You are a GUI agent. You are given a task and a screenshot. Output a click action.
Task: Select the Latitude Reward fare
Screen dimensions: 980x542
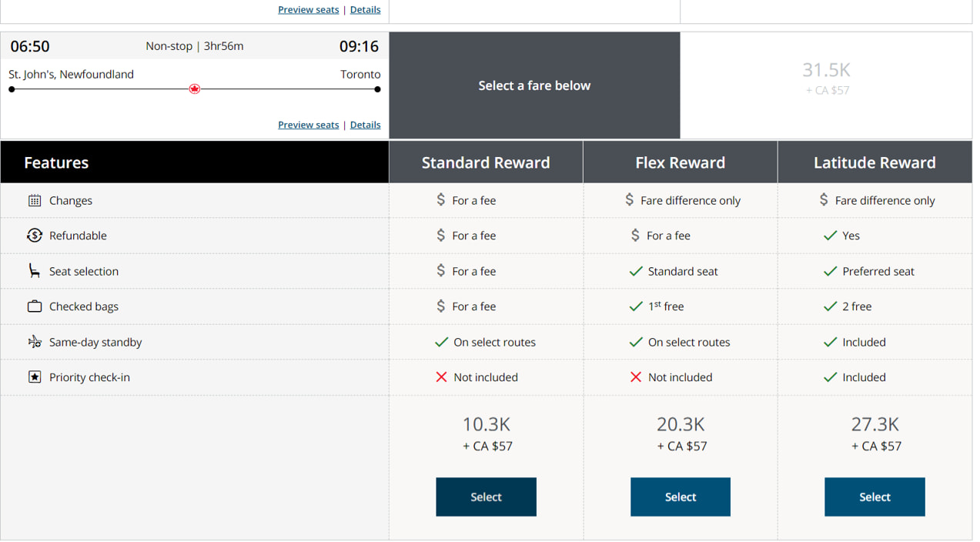click(875, 497)
